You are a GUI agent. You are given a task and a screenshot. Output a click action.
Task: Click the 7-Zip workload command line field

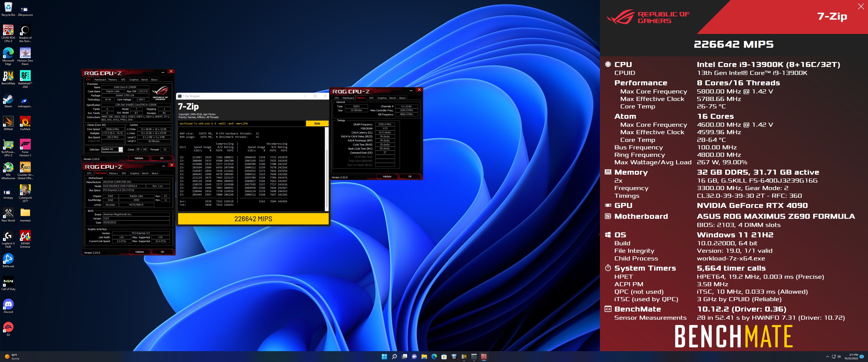(x=242, y=124)
